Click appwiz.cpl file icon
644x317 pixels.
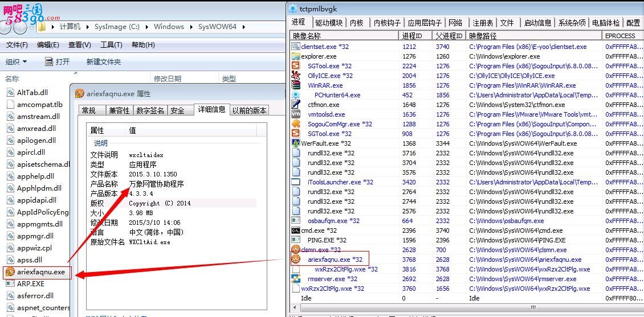coord(11,248)
